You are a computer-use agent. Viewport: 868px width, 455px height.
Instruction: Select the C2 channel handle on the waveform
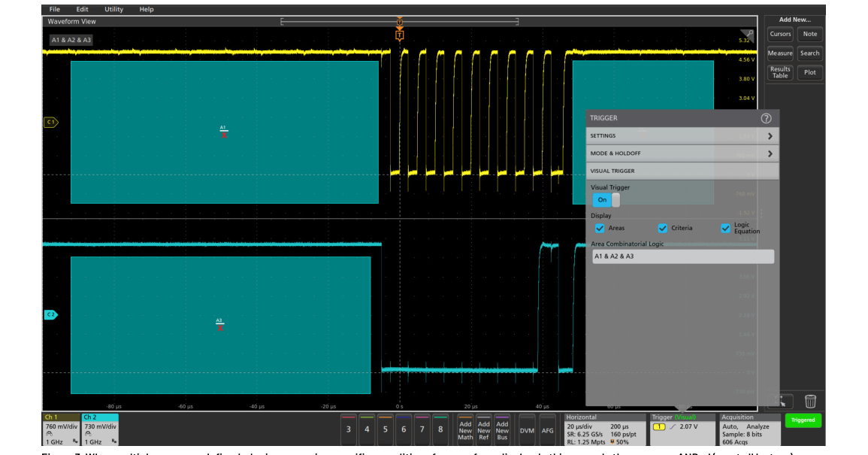pyautogui.click(x=50, y=315)
